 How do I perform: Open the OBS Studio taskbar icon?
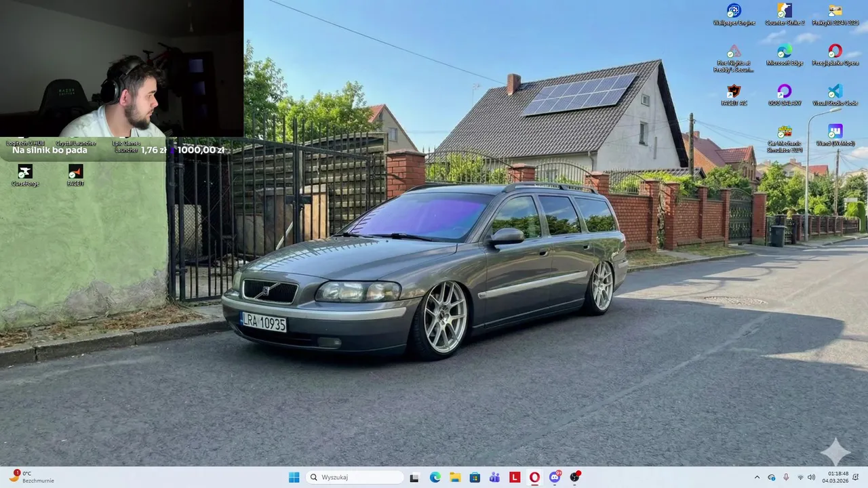click(575, 477)
